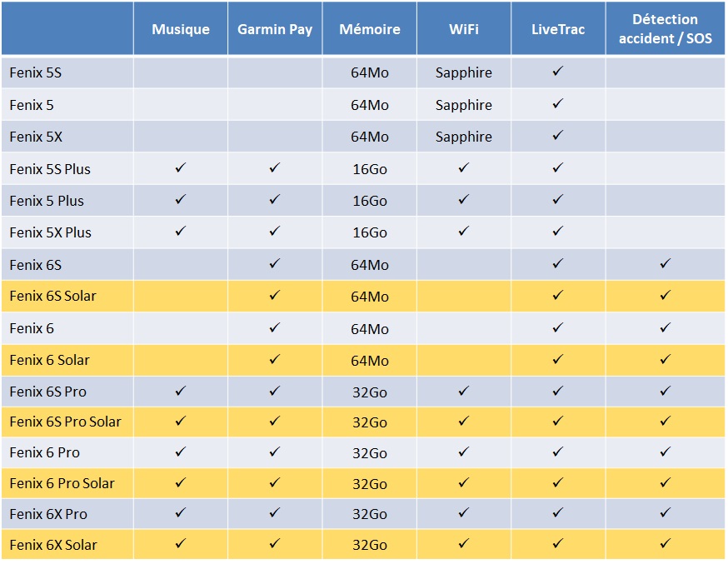This screenshot has width=728, height=564.
Task: Select the Fenix 6S Pro Solar row label
Action: click(65, 422)
